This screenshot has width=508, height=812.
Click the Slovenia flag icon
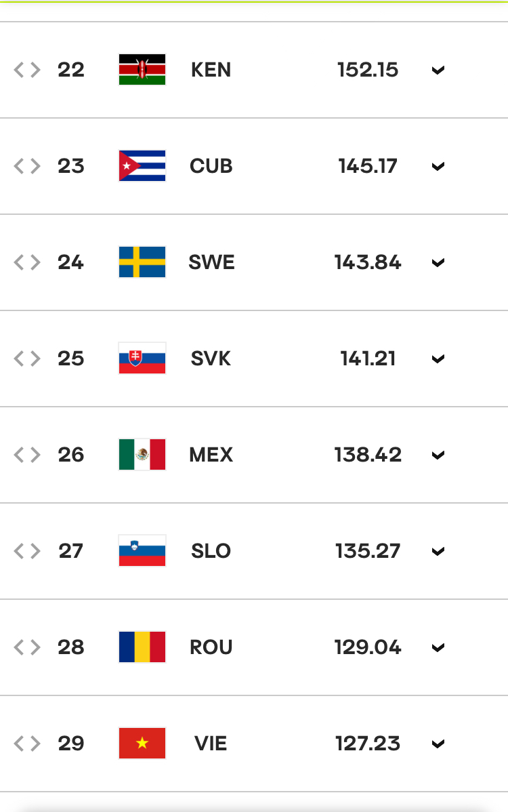click(x=142, y=551)
